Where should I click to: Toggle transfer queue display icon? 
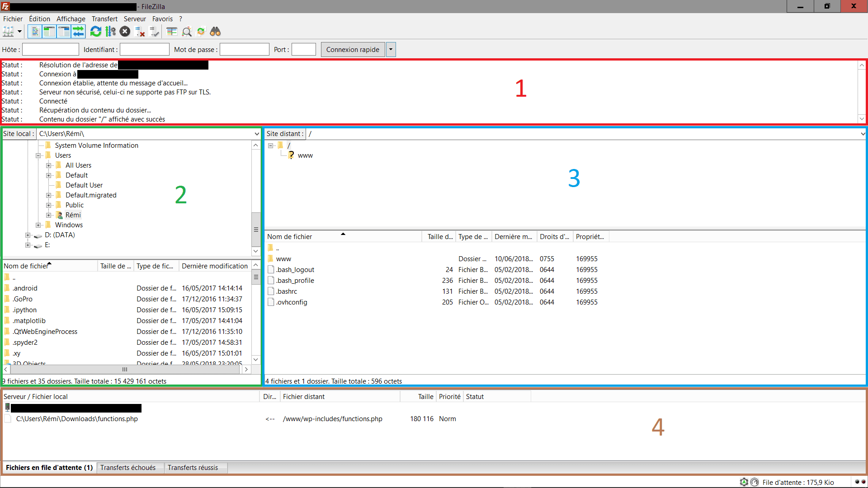click(x=78, y=32)
